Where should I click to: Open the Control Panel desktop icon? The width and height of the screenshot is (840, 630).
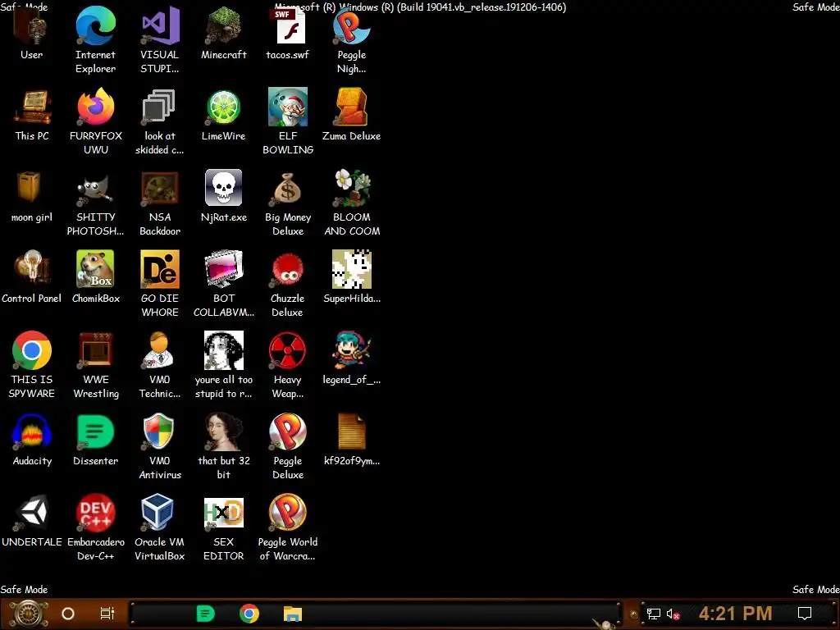(x=32, y=269)
